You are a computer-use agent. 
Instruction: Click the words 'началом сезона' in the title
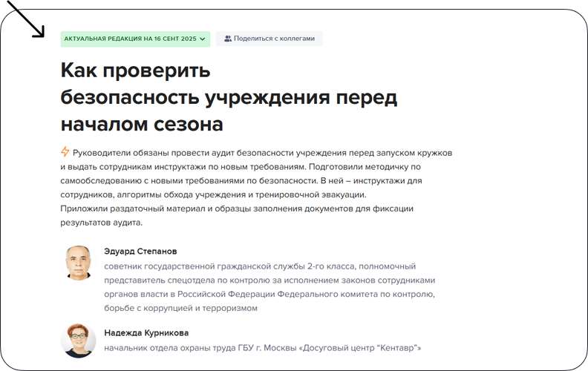(142, 123)
